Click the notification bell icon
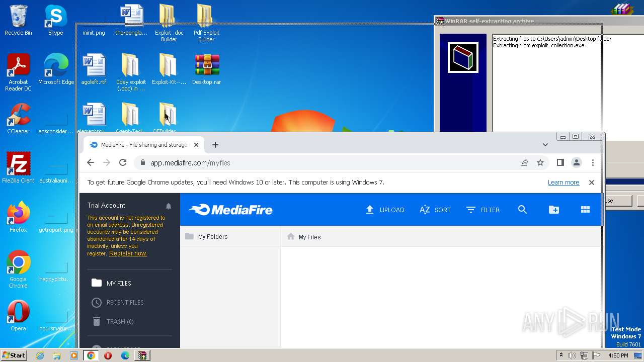The image size is (644, 362). click(169, 206)
